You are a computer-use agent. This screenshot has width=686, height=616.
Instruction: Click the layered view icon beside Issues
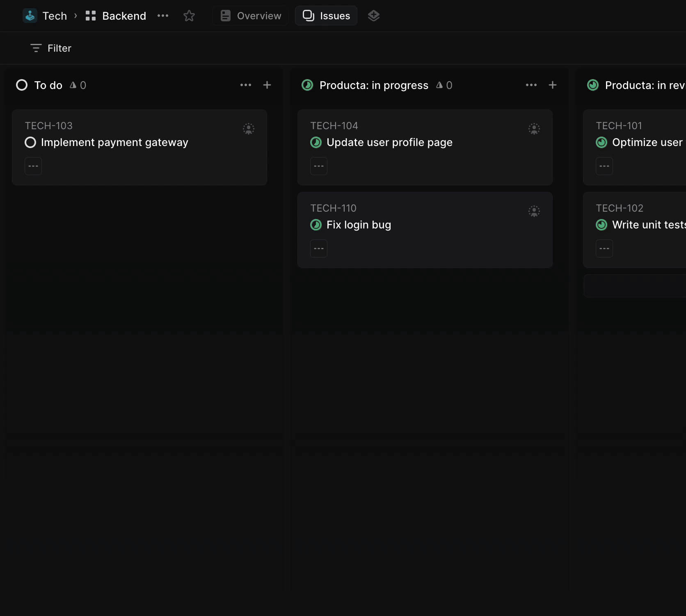tap(373, 16)
